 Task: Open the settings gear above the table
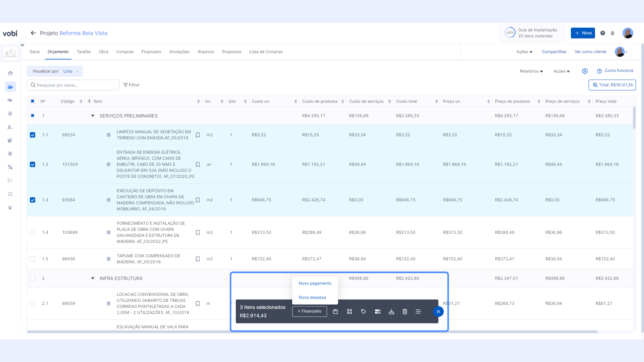585,71
